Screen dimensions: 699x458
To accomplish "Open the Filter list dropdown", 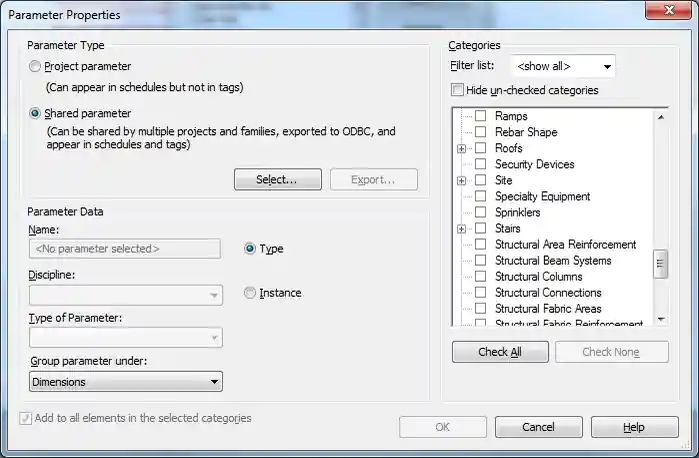I will click(x=563, y=67).
